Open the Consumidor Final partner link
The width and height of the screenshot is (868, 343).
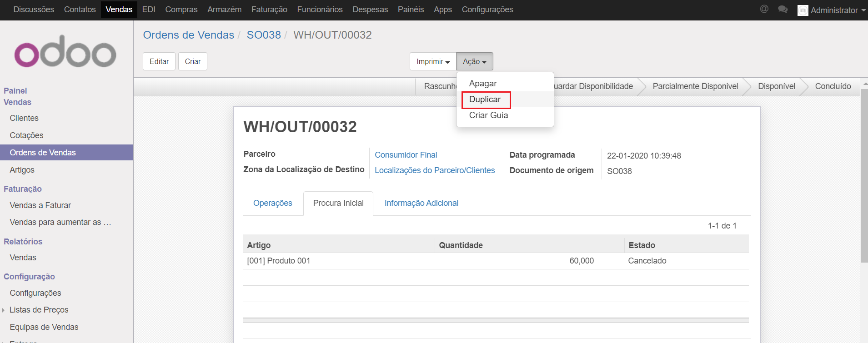(x=406, y=155)
